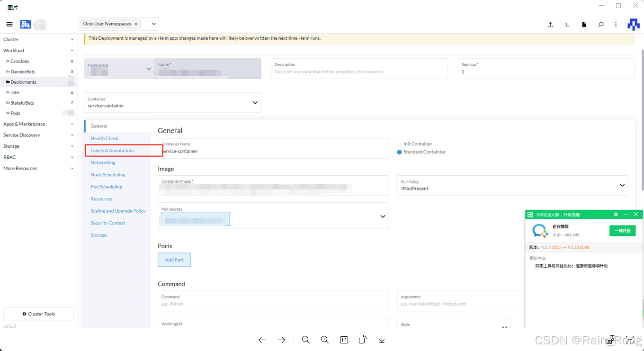Open the three-dot header menu
The image size is (644, 351).
point(616,24)
